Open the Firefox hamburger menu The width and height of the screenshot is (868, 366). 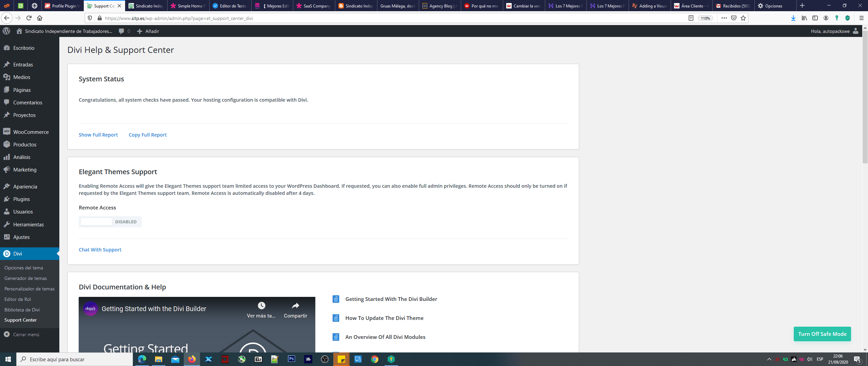(861, 18)
